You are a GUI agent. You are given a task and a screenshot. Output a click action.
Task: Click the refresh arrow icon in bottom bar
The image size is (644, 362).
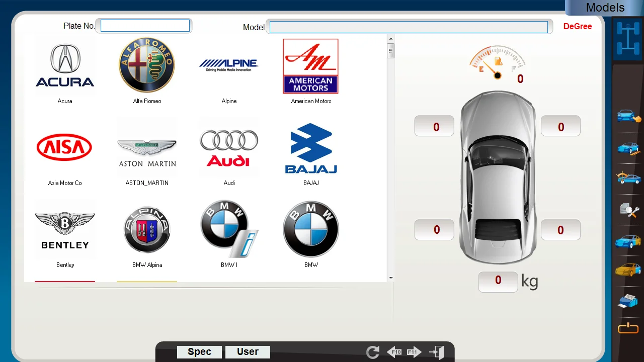click(x=373, y=352)
